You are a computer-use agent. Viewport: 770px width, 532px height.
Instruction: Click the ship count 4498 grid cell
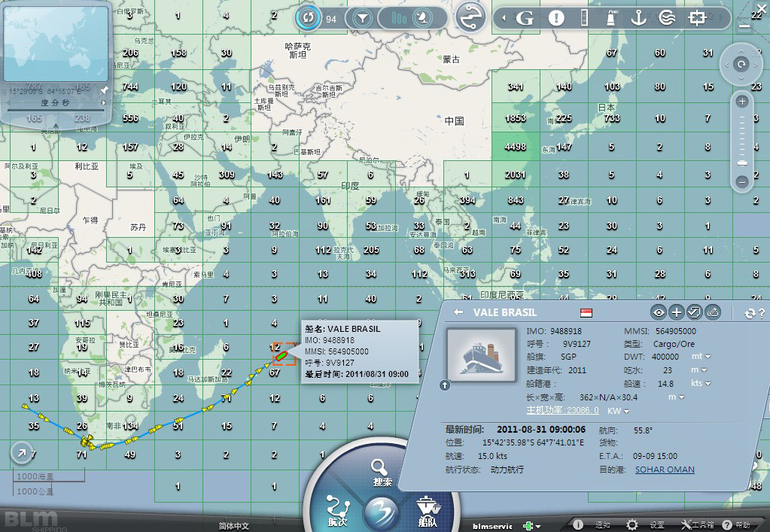[515, 147]
